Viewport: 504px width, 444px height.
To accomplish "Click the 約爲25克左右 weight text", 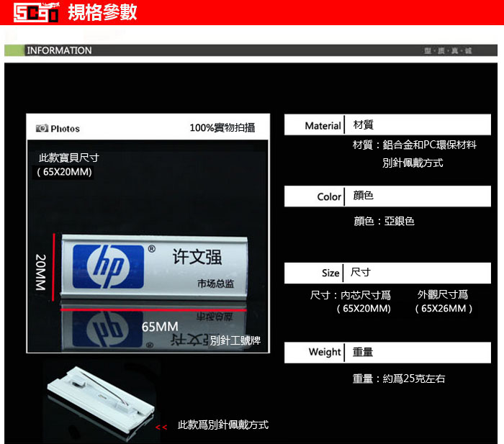I will click(x=414, y=379).
